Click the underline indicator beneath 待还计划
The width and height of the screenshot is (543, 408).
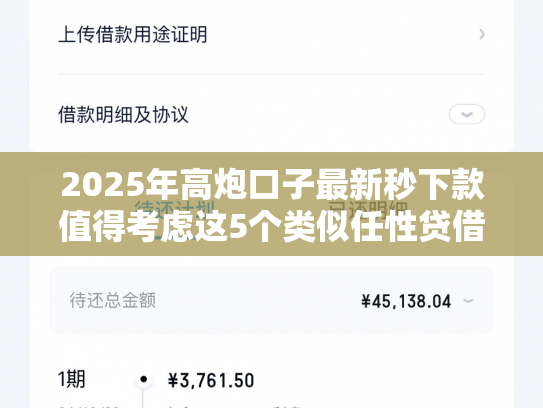pos(175,239)
